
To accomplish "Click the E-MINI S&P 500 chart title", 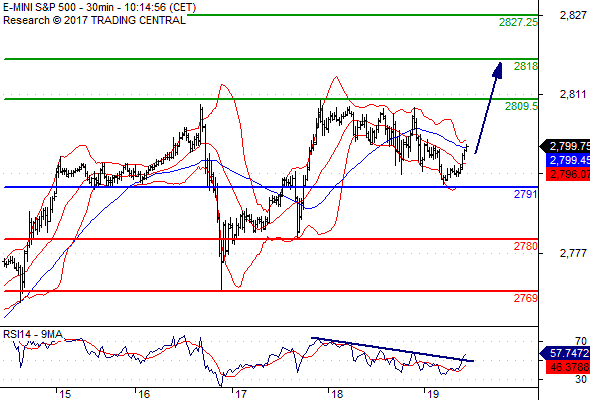I will point(99,7).
